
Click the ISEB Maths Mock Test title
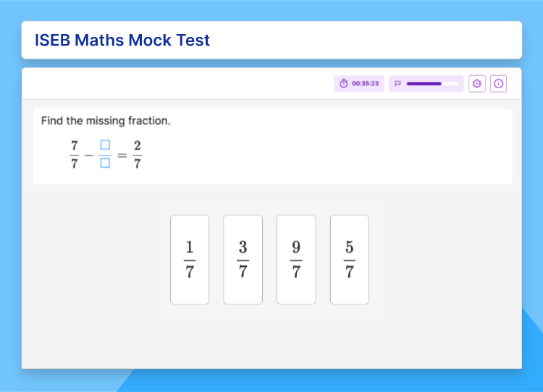[x=122, y=40]
